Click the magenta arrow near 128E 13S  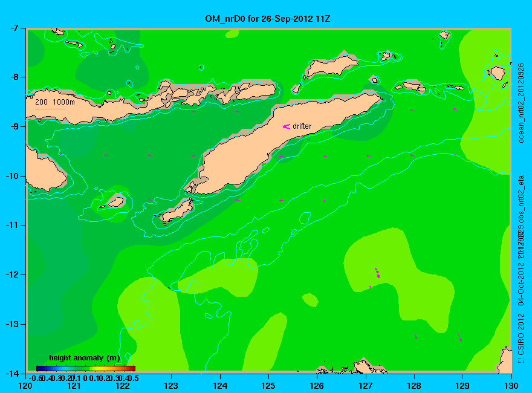click(x=416, y=337)
